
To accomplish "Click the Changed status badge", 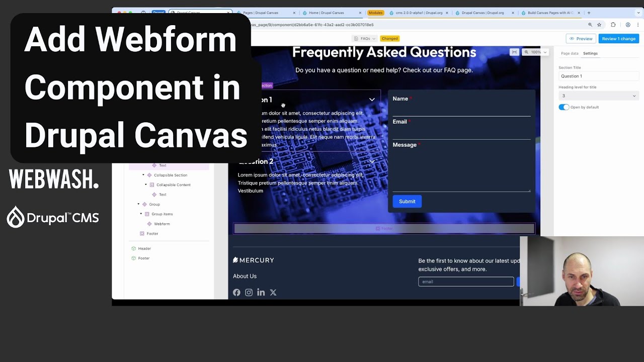I will pos(389,38).
